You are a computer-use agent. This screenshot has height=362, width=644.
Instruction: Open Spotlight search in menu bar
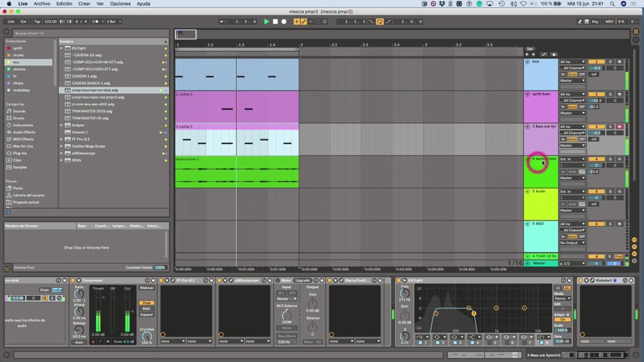point(612,4)
